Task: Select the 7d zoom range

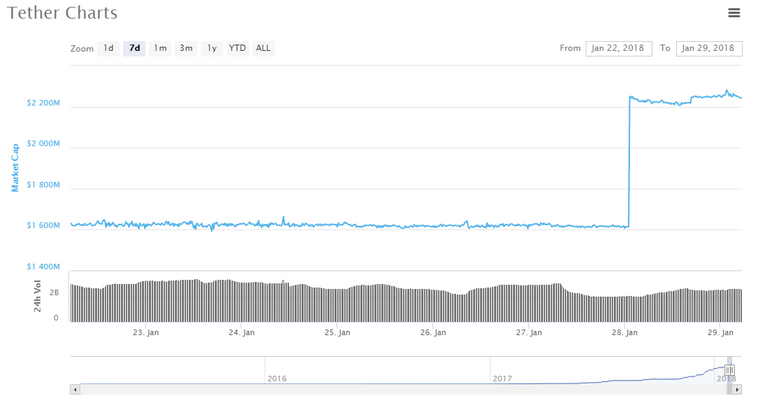Action: (134, 48)
